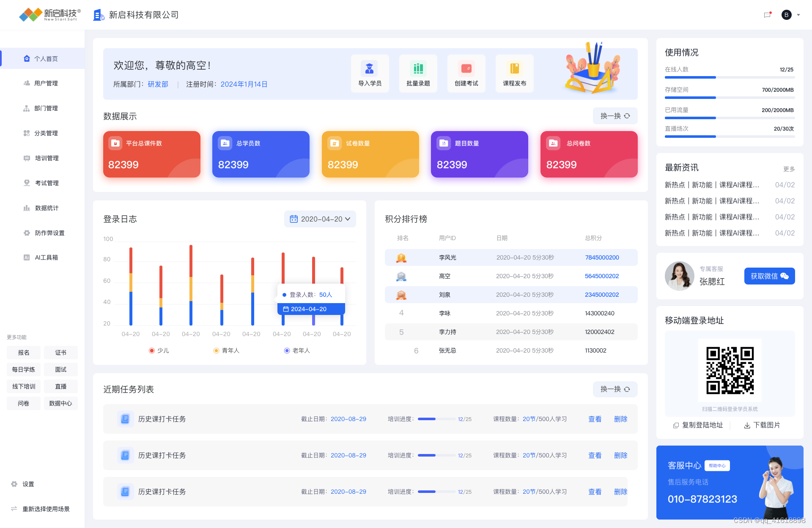Image resolution: width=812 pixels, height=528 pixels.
Task: Expand the user avatar dropdown arrow
Action: click(x=798, y=15)
